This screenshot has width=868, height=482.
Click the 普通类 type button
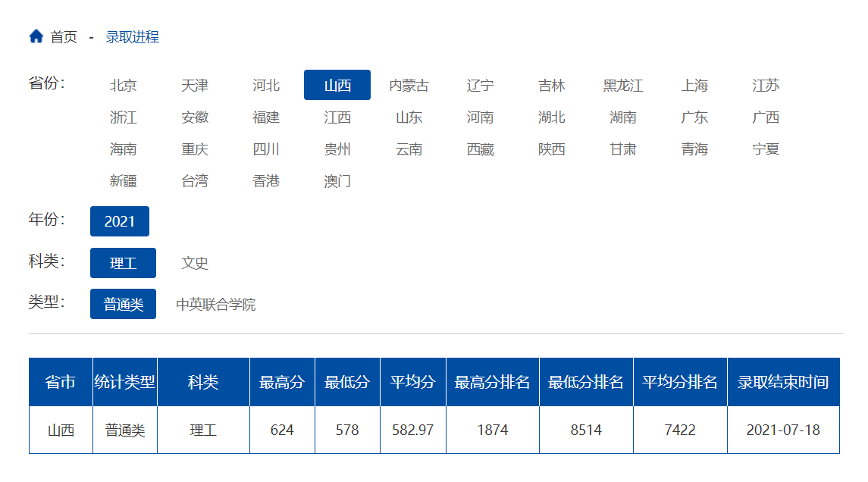tap(123, 304)
